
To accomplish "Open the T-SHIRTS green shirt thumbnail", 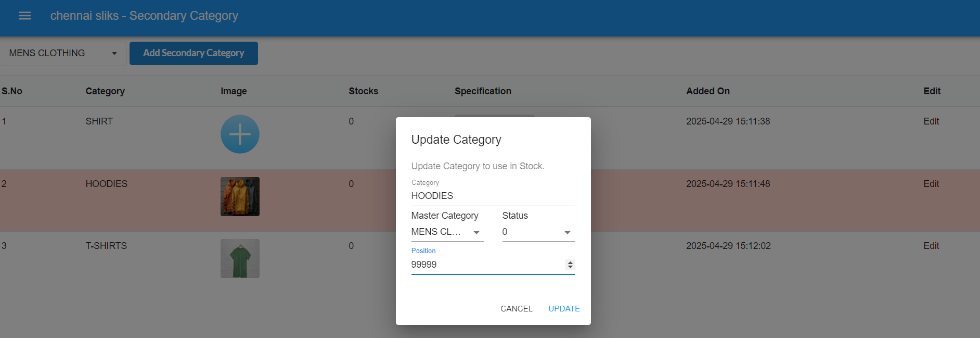I will tap(240, 259).
